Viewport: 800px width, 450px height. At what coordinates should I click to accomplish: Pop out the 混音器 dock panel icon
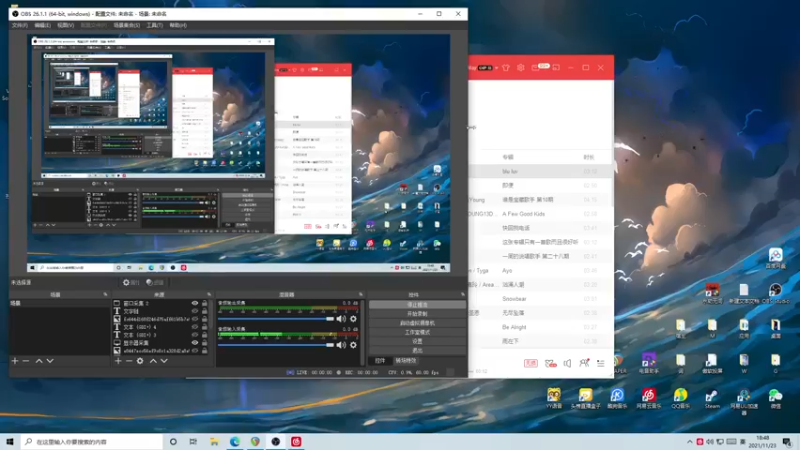(x=361, y=294)
